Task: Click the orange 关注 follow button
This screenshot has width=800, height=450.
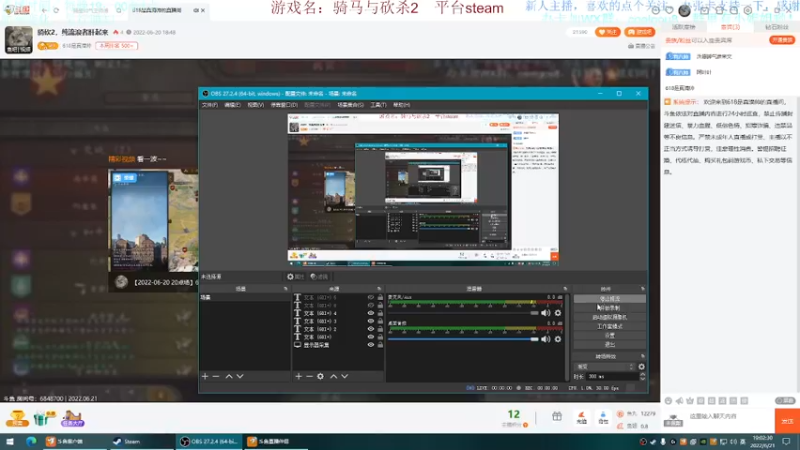Action: [x=608, y=32]
